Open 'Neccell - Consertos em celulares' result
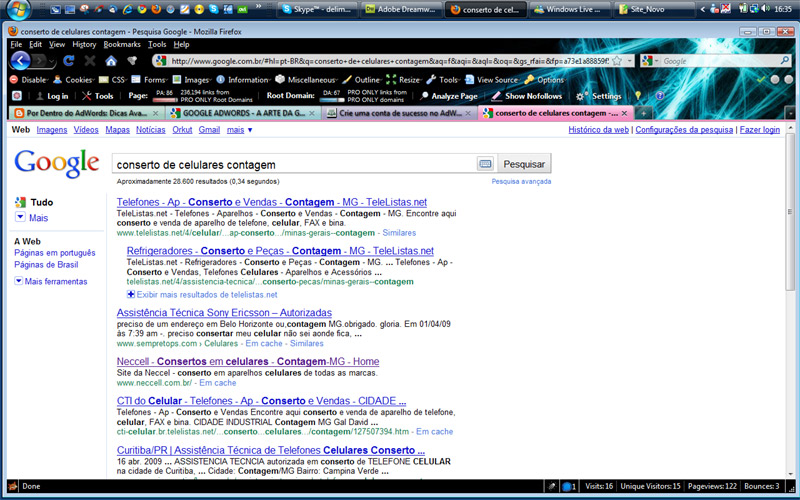This screenshot has height=500, width=800. pos(248,361)
